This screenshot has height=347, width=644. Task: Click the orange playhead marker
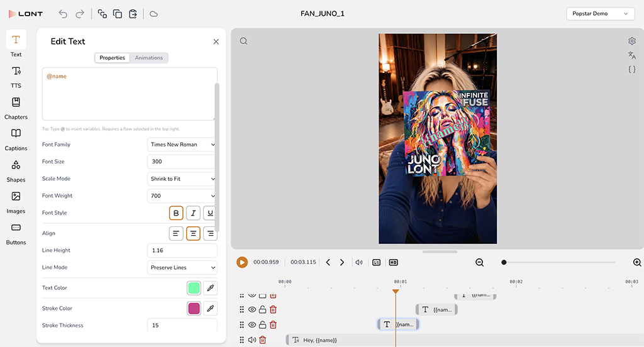pyautogui.click(x=396, y=292)
